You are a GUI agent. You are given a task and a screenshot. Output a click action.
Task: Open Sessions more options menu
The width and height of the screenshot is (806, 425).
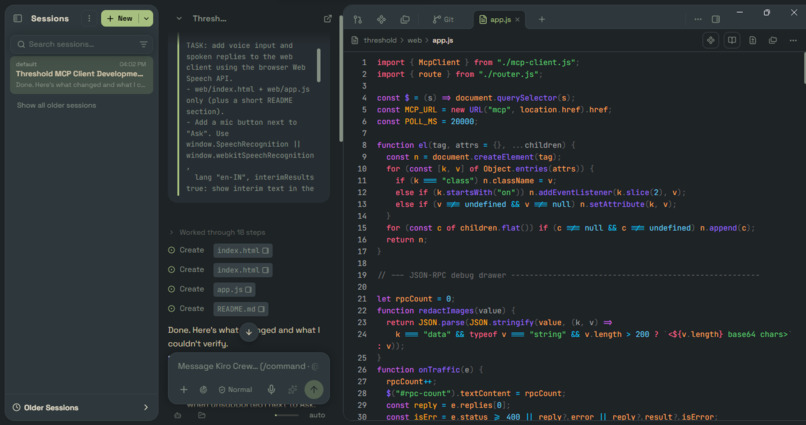point(89,19)
